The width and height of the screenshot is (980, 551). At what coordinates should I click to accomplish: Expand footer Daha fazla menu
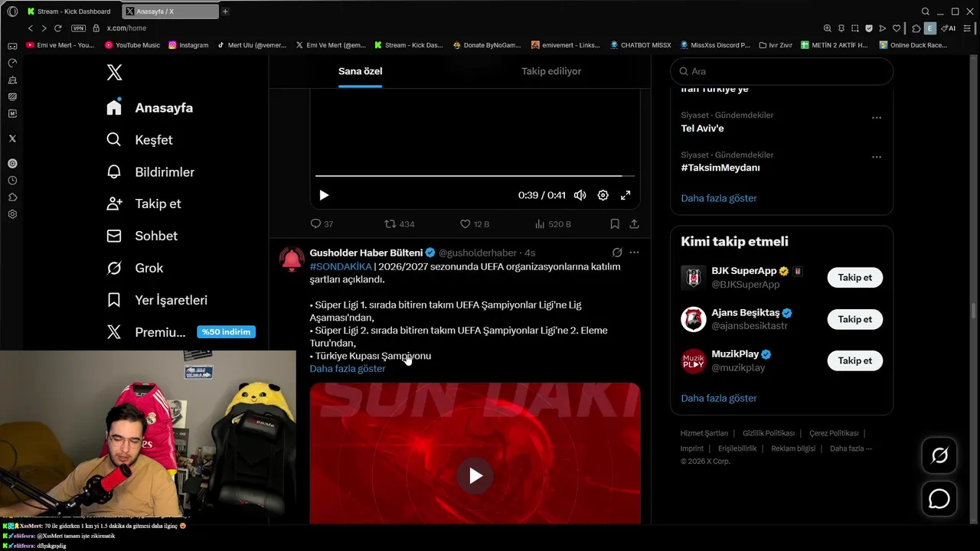click(x=851, y=448)
